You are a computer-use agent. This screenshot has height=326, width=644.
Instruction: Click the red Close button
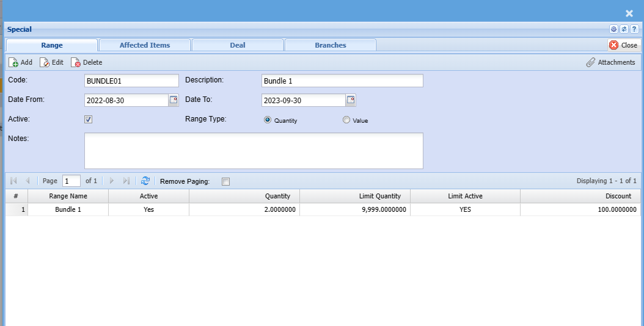click(623, 45)
